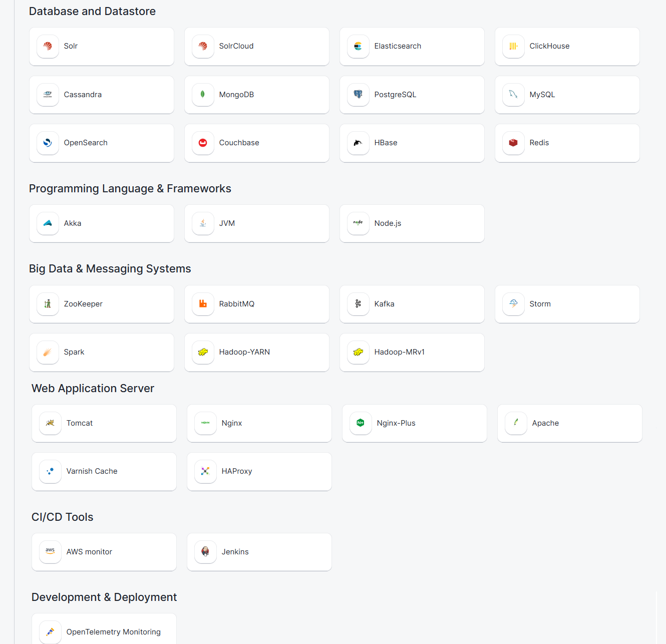The height and width of the screenshot is (644, 666).
Task: Select the Kafka logo icon
Action: click(x=358, y=304)
